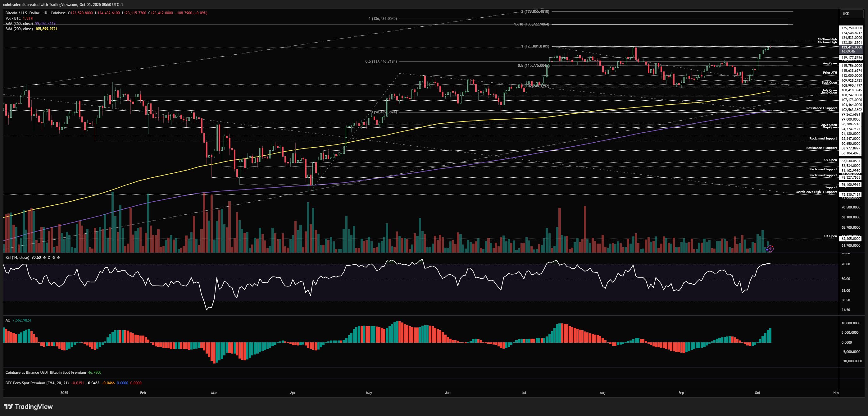Click the Jul label on time axis
Image resolution: width=868 pixels, height=416 pixels.
(x=524, y=393)
